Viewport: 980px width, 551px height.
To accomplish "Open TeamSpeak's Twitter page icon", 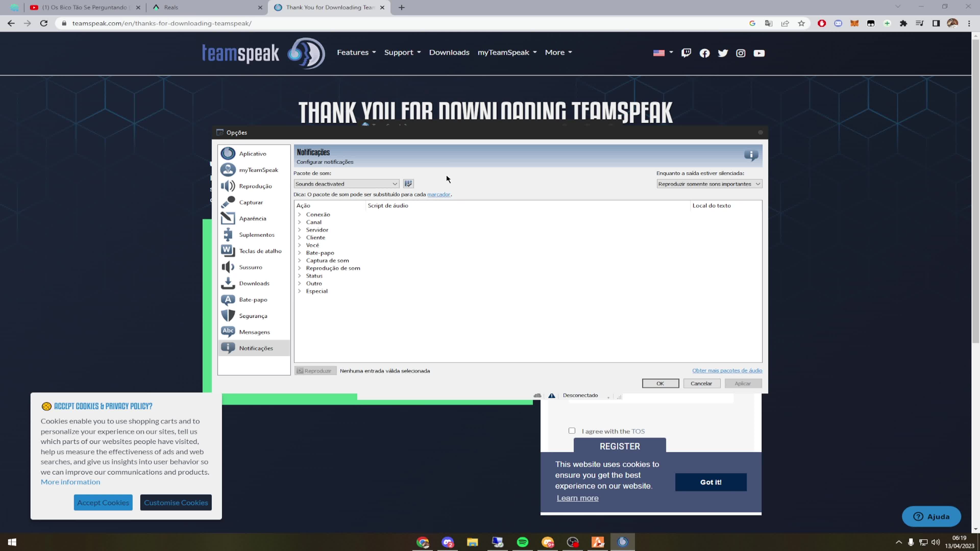I will click(723, 53).
